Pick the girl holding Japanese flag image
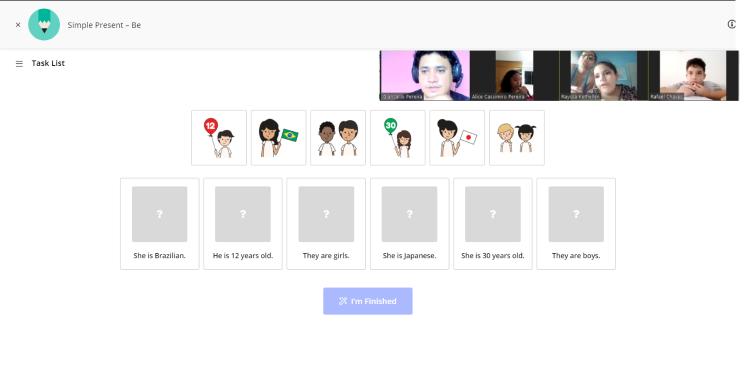Screen dimensions: 750x370 [457, 138]
